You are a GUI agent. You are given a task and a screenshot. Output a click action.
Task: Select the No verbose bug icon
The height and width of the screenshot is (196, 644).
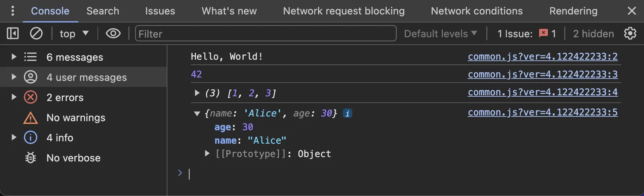[31, 157]
